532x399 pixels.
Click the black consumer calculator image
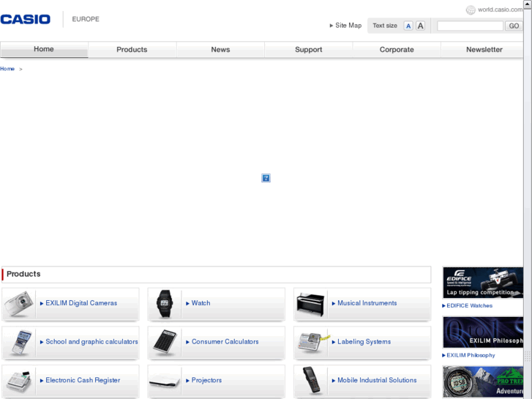coord(165,342)
